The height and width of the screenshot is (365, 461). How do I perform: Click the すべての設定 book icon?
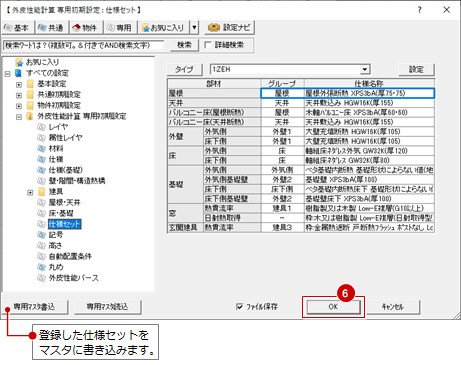[x=19, y=73]
